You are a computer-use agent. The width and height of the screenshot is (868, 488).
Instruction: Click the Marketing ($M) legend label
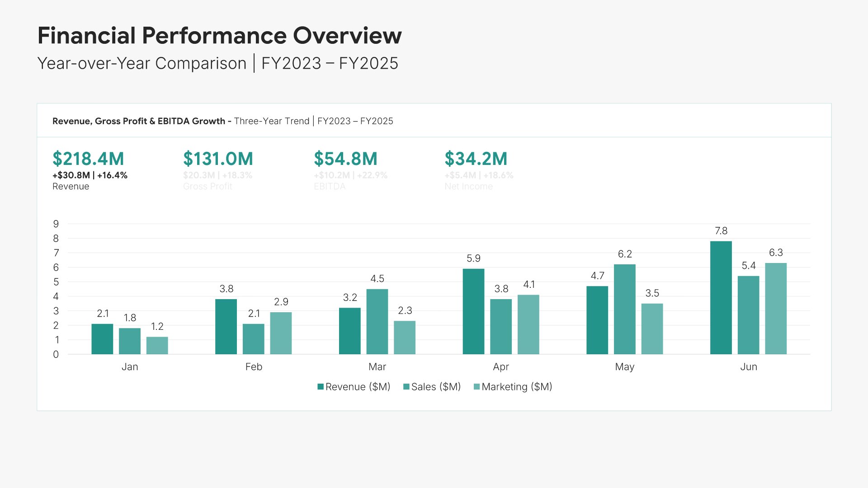click(517, 387)
